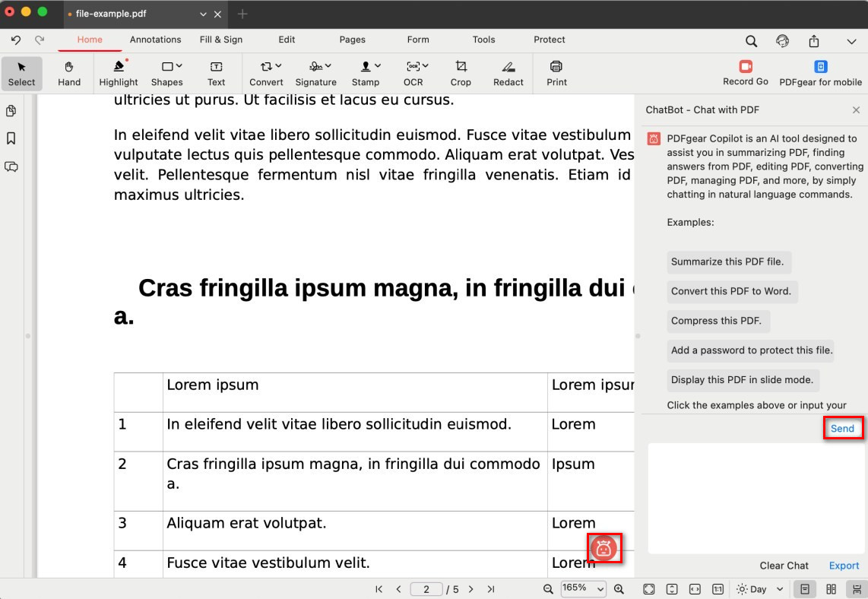This screenshot has height=599, width=868.
Task: Click the page number input field
Action: (426, 589)
